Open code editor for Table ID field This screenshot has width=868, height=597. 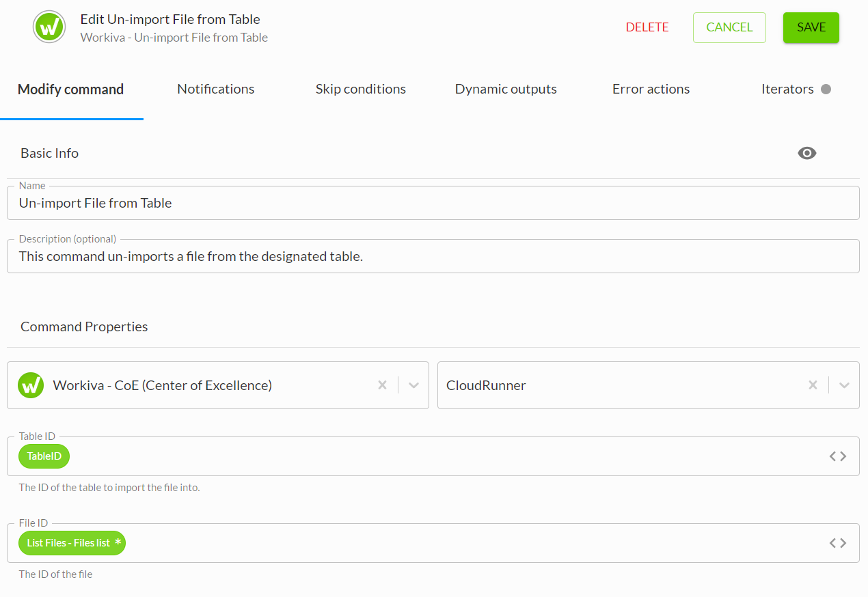coord(838,456)
